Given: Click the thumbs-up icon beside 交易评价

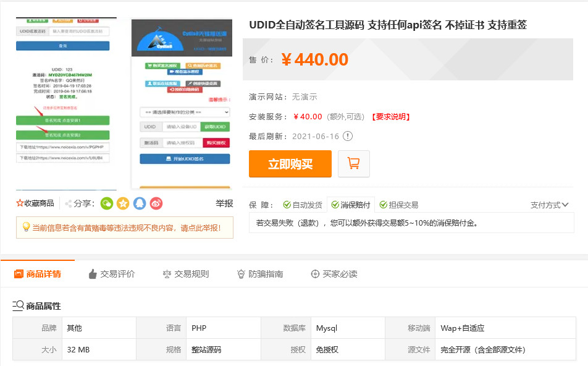Looking at the screenshot, I should pyautogui.click(x=93, y=274).
